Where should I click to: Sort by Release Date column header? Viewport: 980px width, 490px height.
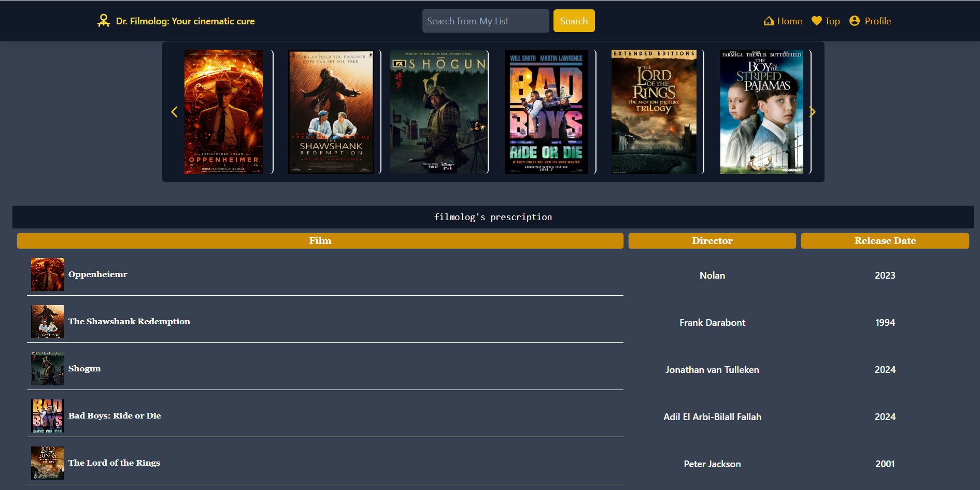pyautogui.click(x=885, y=241)
